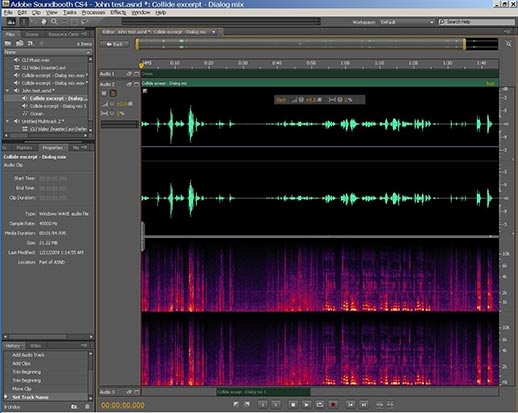The width and height of the screenshot is (518, 413).
Task: Collapse the Untitled Multitrack 2 item
Action: 7,121
